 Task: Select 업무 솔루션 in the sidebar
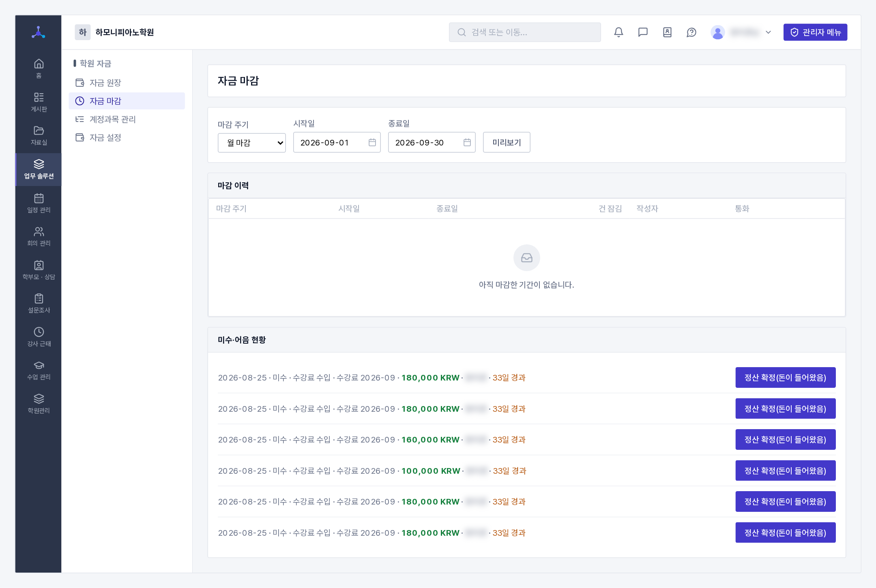tap(39, 169)
